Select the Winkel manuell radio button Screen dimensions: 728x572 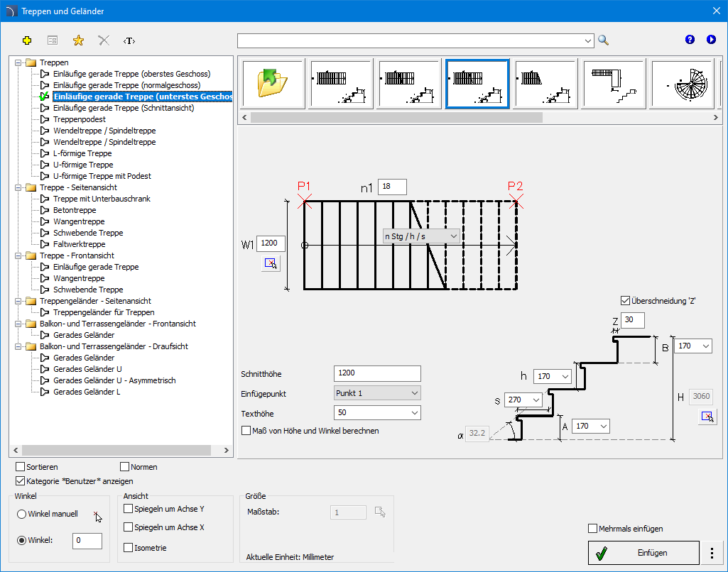coord(22,514)
